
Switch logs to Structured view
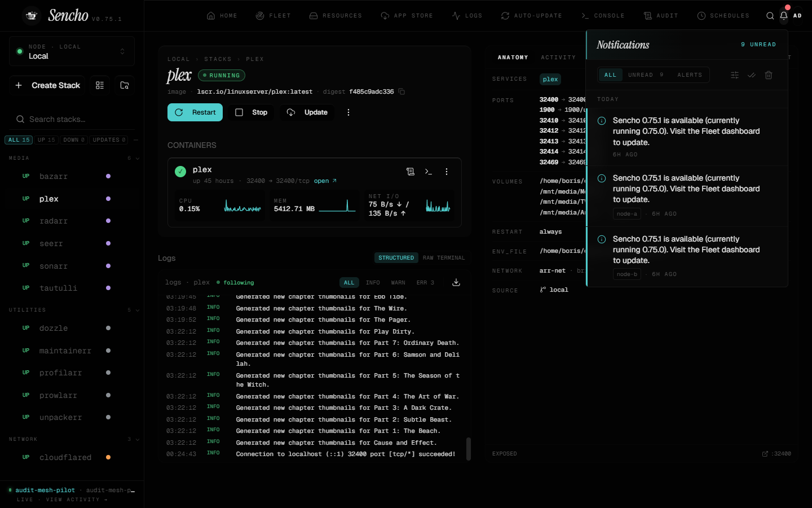tap(396, 258)
